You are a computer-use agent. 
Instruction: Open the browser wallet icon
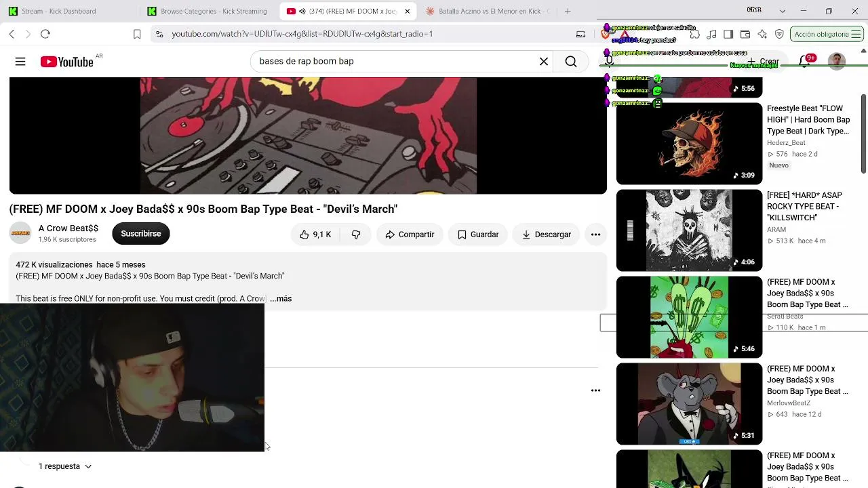[745, 34]
